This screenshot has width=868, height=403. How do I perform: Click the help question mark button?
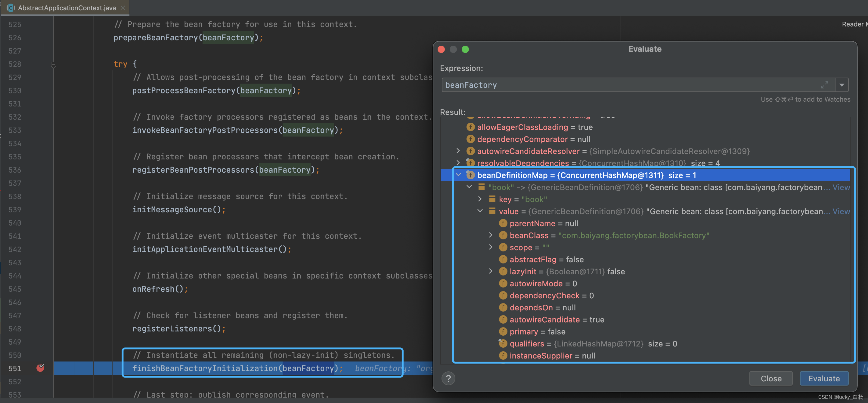click(x=448, y=378)
